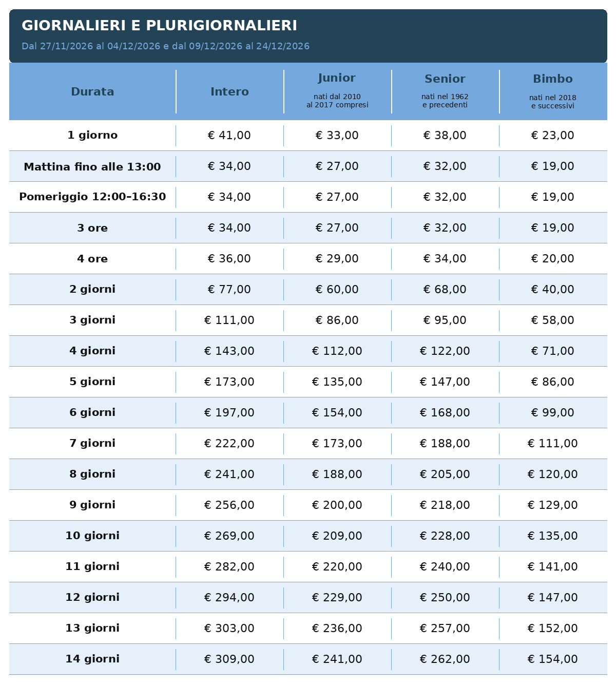Viewport: 616px width, 684px height.
Task: Click the Senior column header
Action: [445, 79]
